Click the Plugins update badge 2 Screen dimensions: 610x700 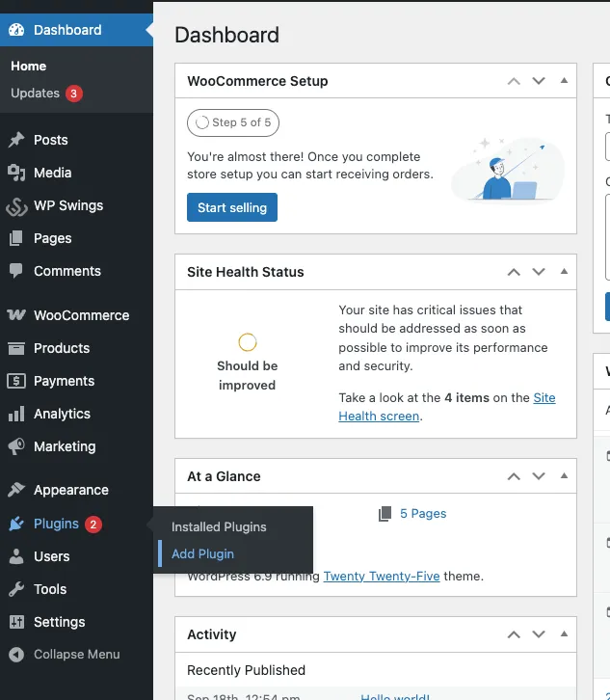93,525
